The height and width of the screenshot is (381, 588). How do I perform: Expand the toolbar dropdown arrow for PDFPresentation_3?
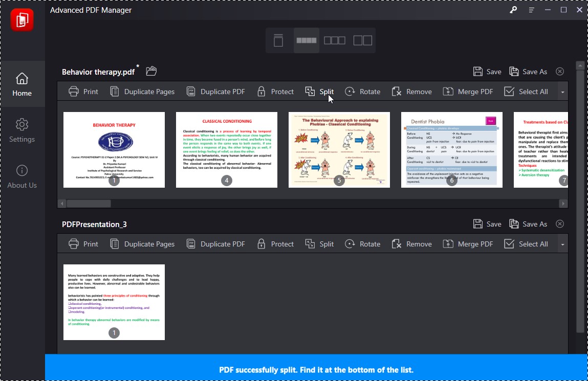(x=562, y=243)
